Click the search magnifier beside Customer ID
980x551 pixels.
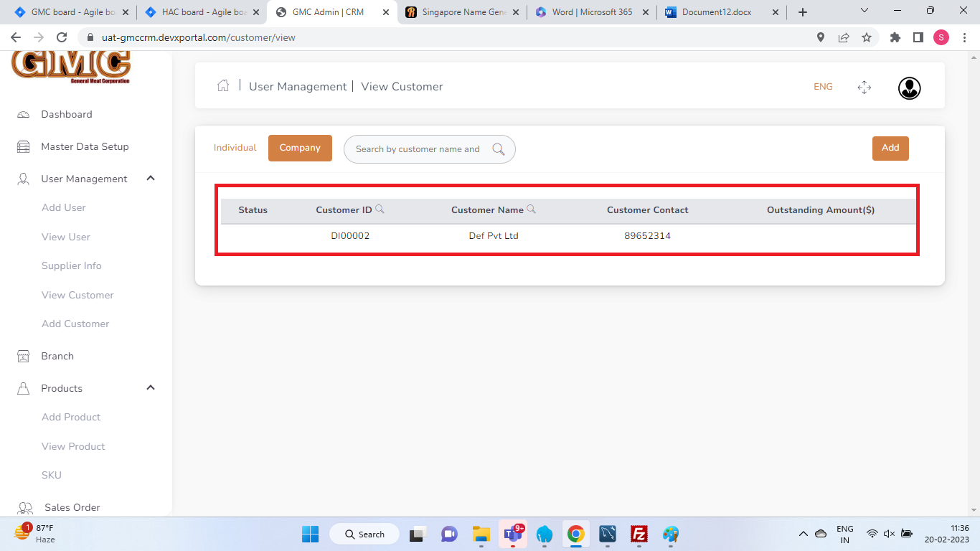click(380, 209)
